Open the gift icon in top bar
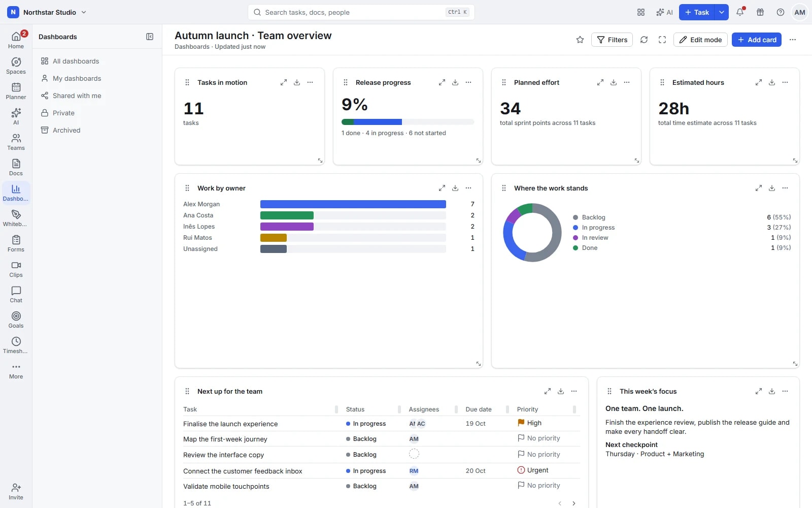Image resolution: width=812 pixels, height=508 pixels. pos(760,12)
